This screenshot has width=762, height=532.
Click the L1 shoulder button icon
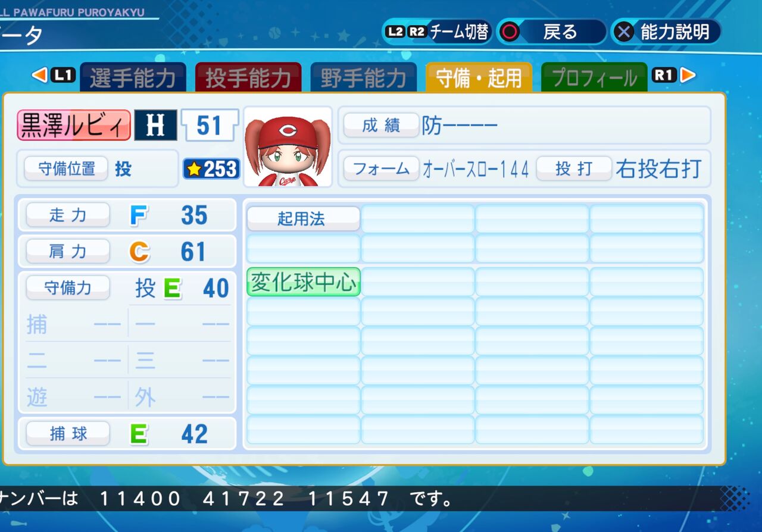click(63, 76)
